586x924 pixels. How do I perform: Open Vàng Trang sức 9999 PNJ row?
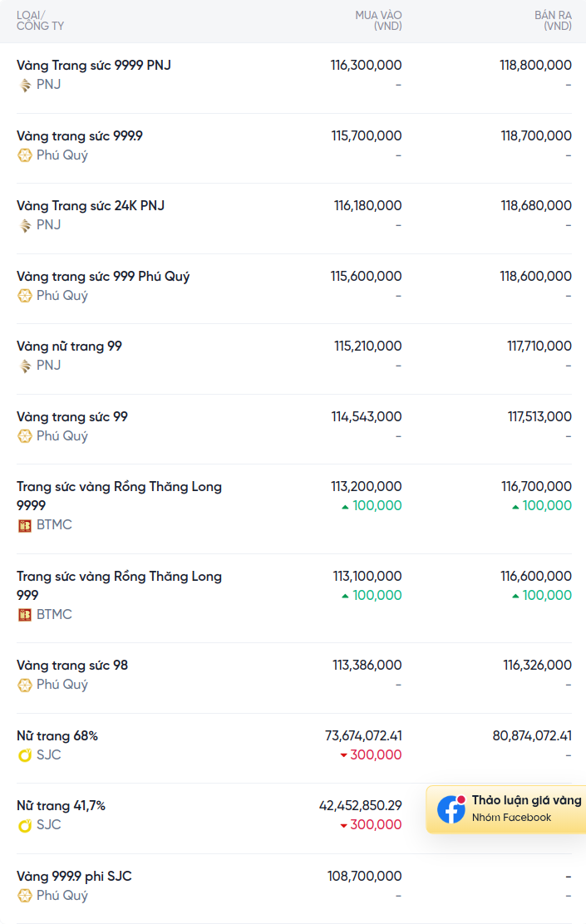(x=94, y=65)
